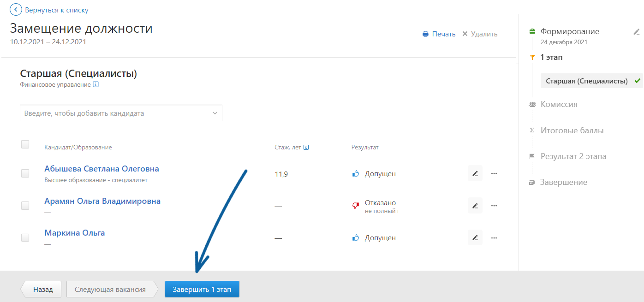Open more options for Абышева Светлана Олеговна
The width and height of the screenshot is (644, 302).
(494, 173)
